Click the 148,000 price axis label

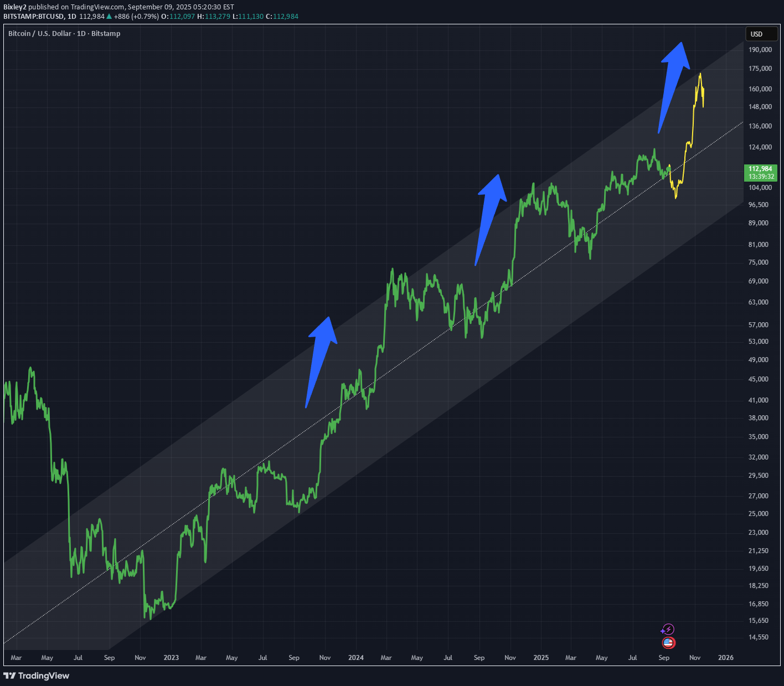760,107
